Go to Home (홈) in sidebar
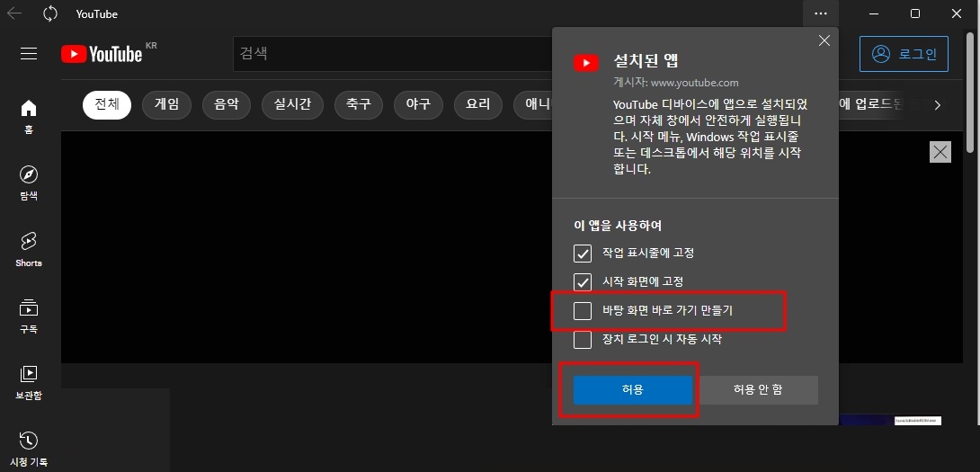The width and height of the screenshot is (980, 472). 29,118
